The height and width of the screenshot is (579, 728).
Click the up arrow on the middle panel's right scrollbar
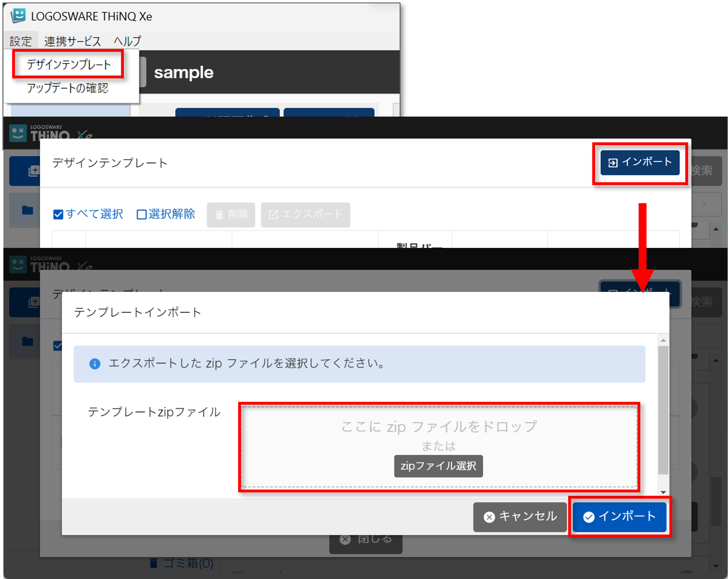(x=716, y=229)
